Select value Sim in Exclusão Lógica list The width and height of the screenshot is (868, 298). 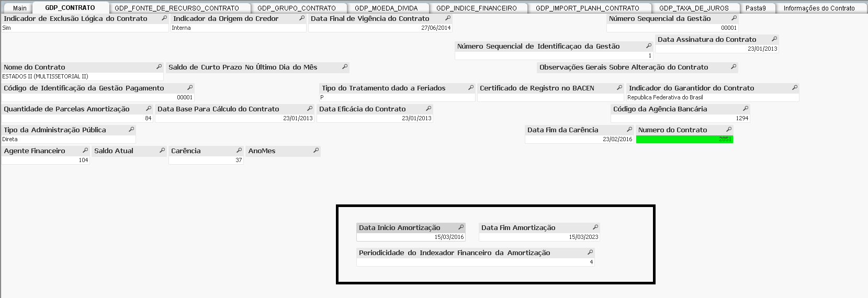tap(85, 28)
